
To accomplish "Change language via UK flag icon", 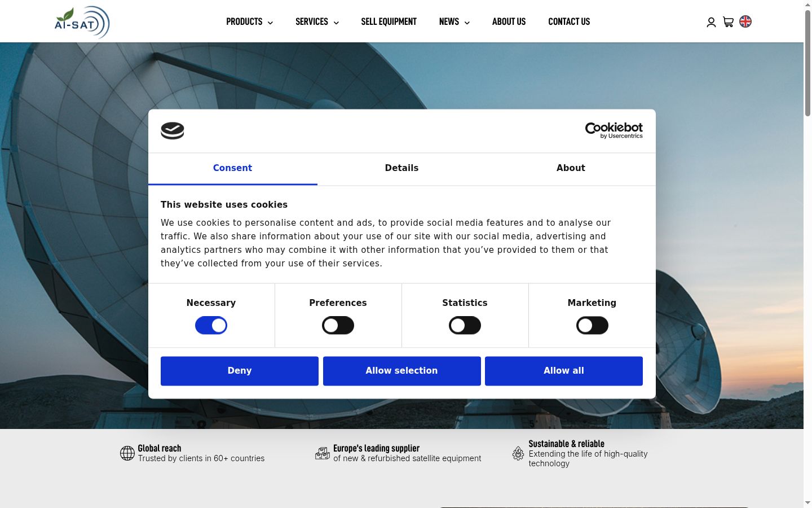I will [x=745, y=21].
